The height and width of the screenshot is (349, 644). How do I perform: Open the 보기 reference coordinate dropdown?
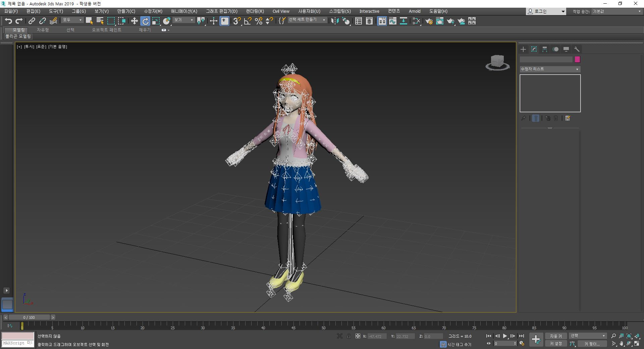point(184,20)
